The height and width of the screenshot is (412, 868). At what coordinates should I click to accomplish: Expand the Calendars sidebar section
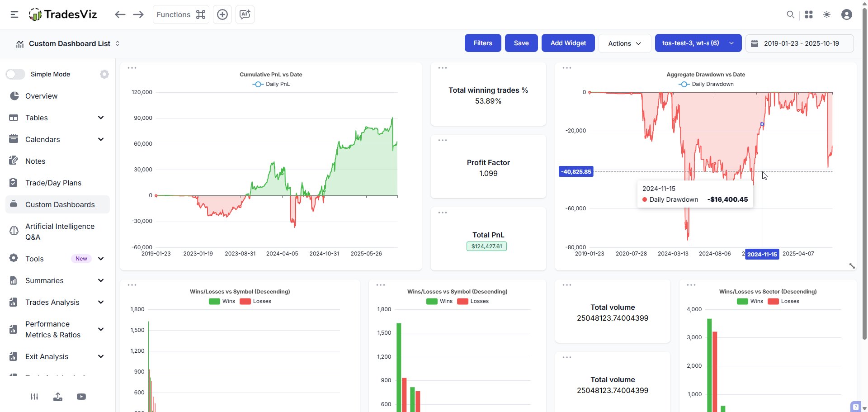[x=58, y=139]
